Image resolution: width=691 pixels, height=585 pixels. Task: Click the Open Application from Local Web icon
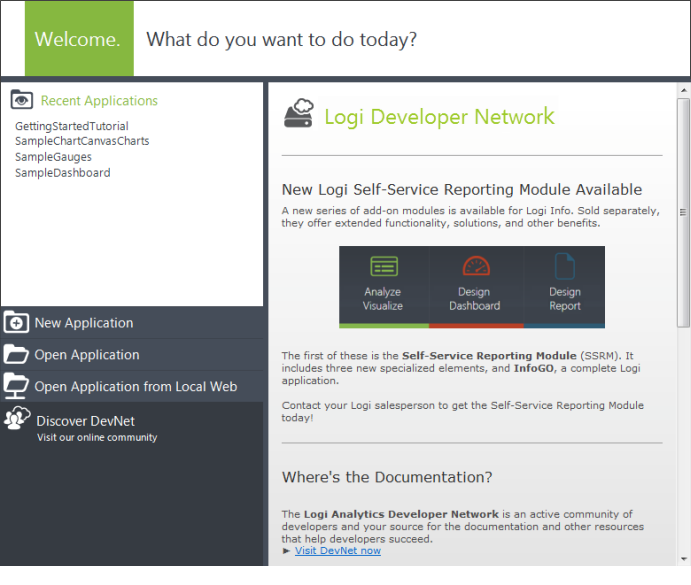[x=16, y=386]
